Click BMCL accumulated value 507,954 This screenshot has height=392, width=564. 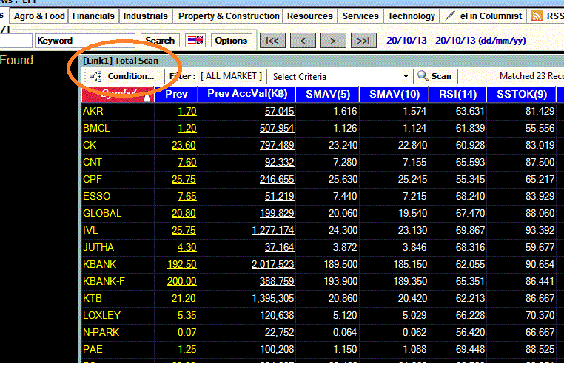(277, 128)
